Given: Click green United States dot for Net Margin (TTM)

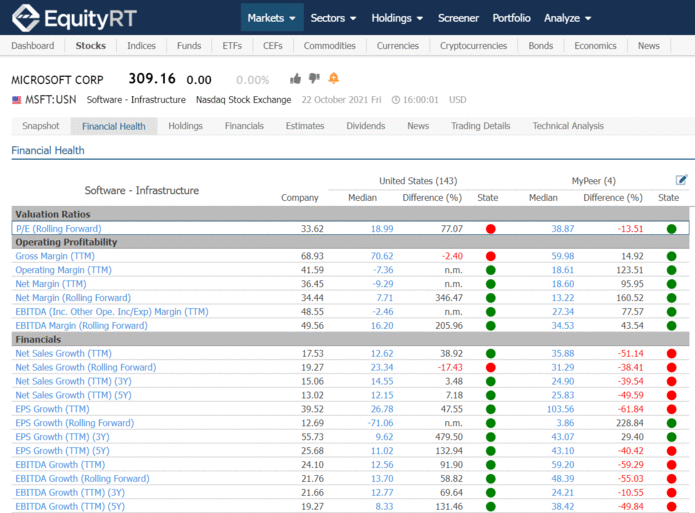Looking at the screenshot, I should click(x=490, y=284).
